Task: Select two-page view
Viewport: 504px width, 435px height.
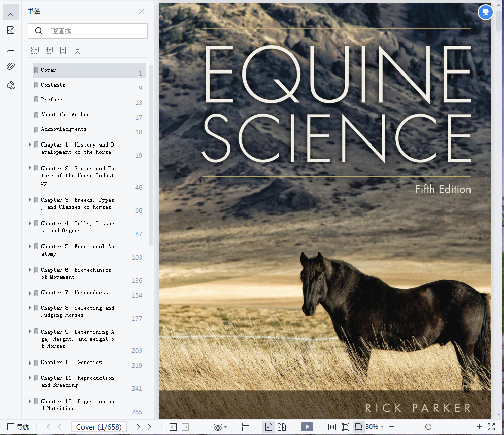Action: pyautogui.click(x=282, y=427)
